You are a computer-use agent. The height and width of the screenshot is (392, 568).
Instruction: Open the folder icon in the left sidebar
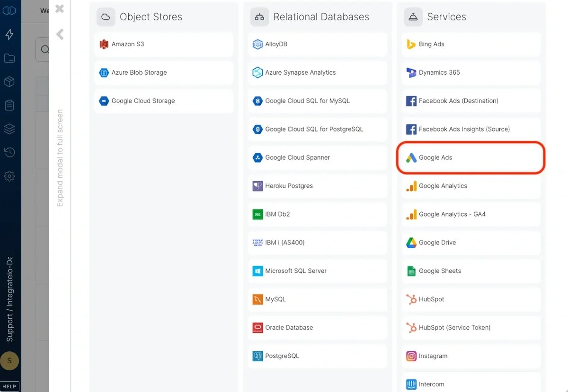(x=9, y=58)
